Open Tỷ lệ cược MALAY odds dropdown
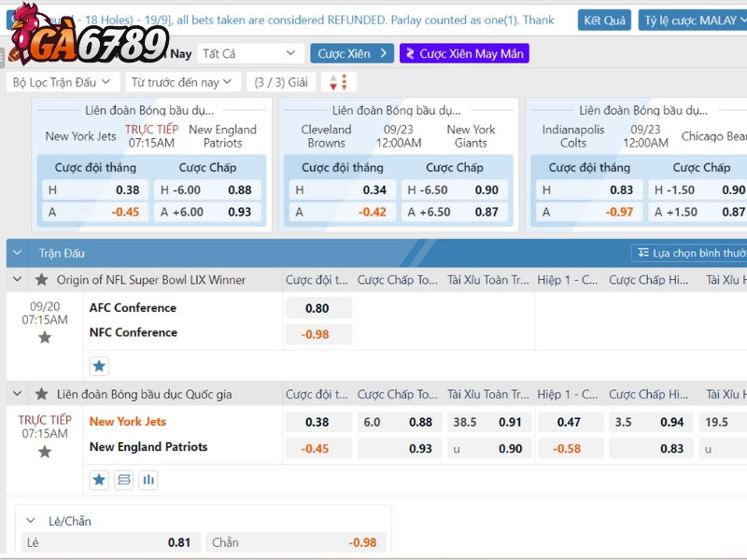 693,21
